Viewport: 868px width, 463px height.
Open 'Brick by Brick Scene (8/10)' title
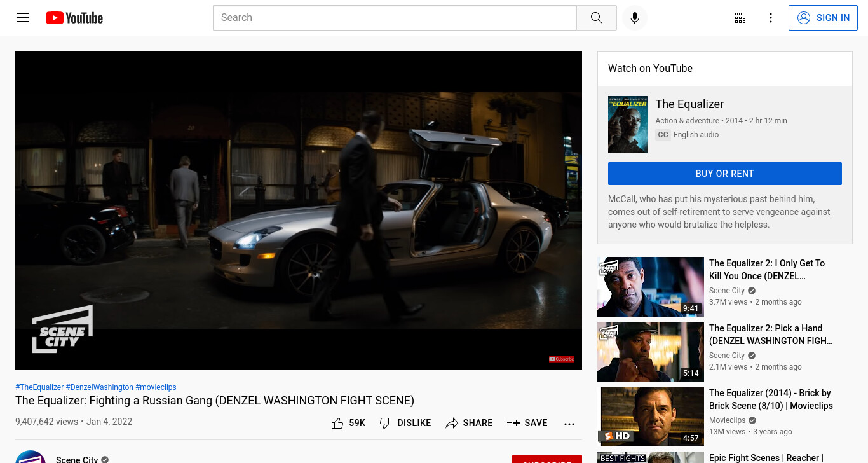tap(771, 399)
